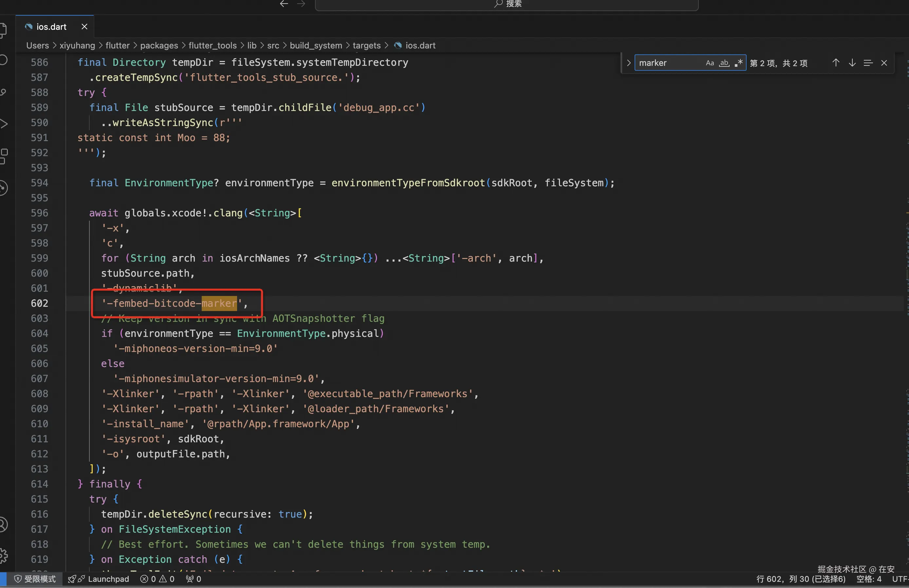Click the navigate forward arrow
Image resolution: width=909 pixels, height=588 pixels.
pos(301,4)
